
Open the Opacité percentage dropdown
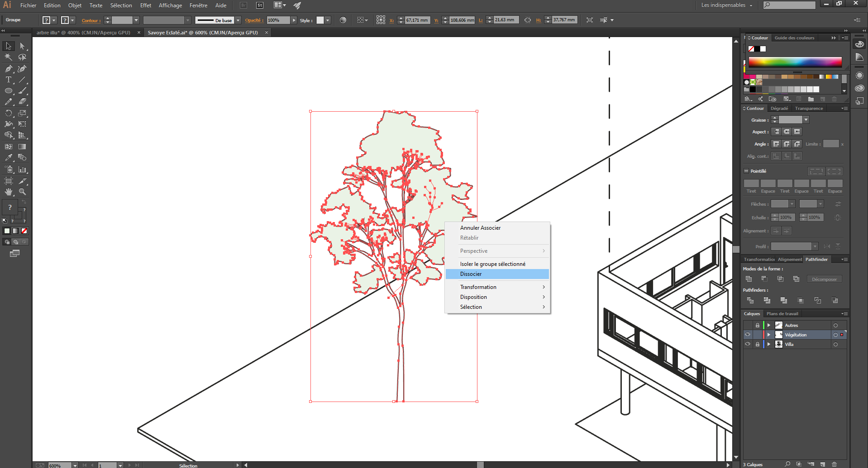point(294,20)
